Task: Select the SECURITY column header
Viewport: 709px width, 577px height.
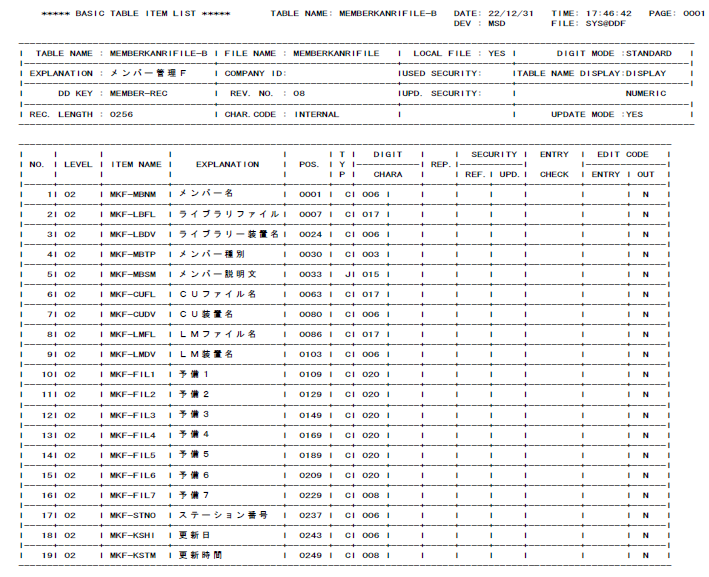Action: pyautogui.click(x=494, y=154)
